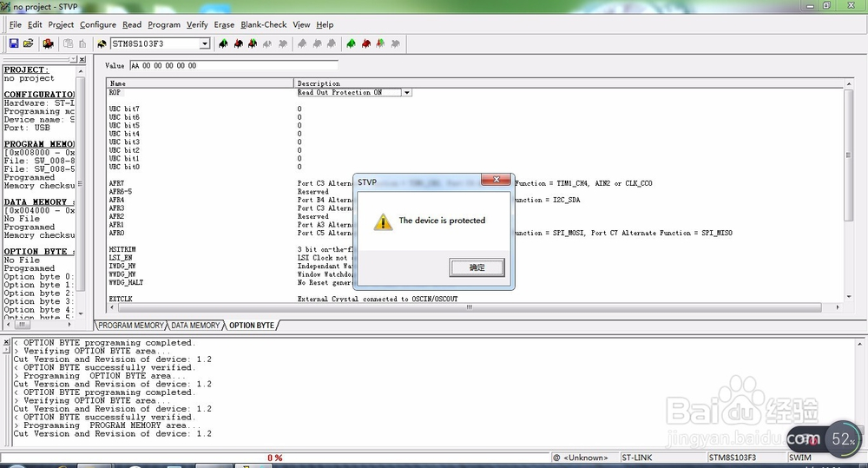Click the last-group Verify all tabs icon
This screenshot has height=468, width=868.
[380, 43]
